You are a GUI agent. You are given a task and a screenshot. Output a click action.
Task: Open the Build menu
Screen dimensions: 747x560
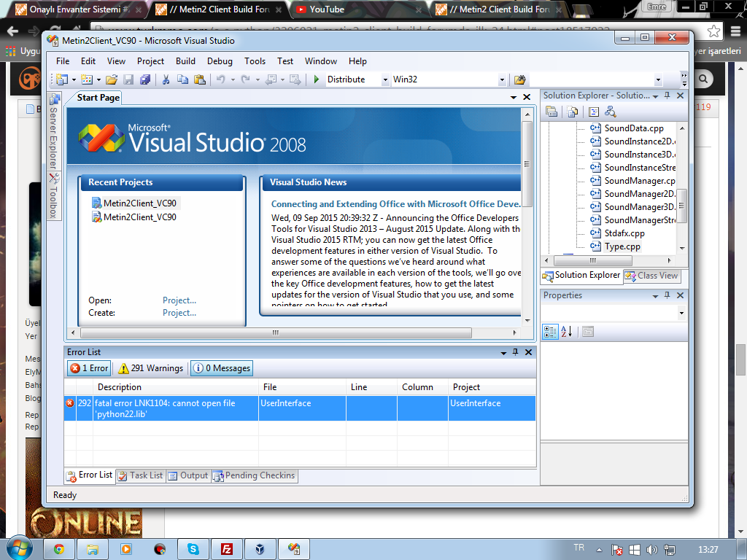pyautogui.click(x=185, y=61)
